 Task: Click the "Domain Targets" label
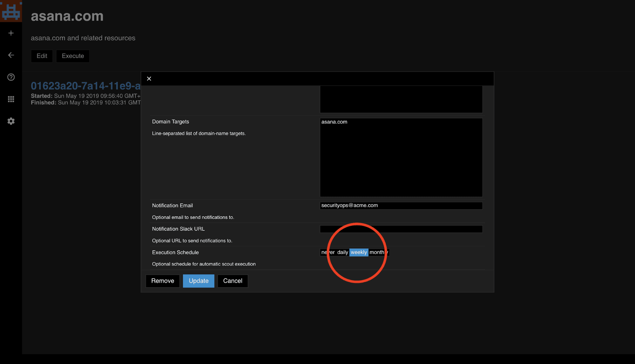171,122
